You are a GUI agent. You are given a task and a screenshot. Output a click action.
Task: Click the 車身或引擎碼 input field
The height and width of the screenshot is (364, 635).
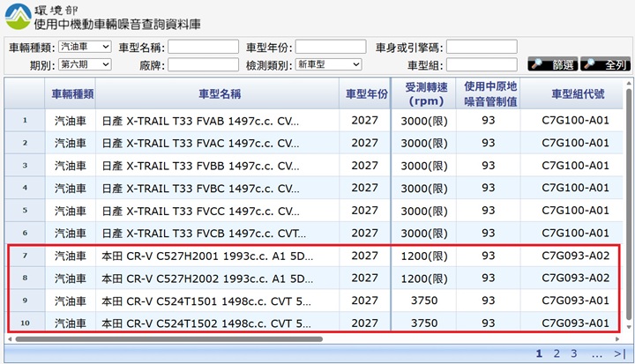point(482,47)
